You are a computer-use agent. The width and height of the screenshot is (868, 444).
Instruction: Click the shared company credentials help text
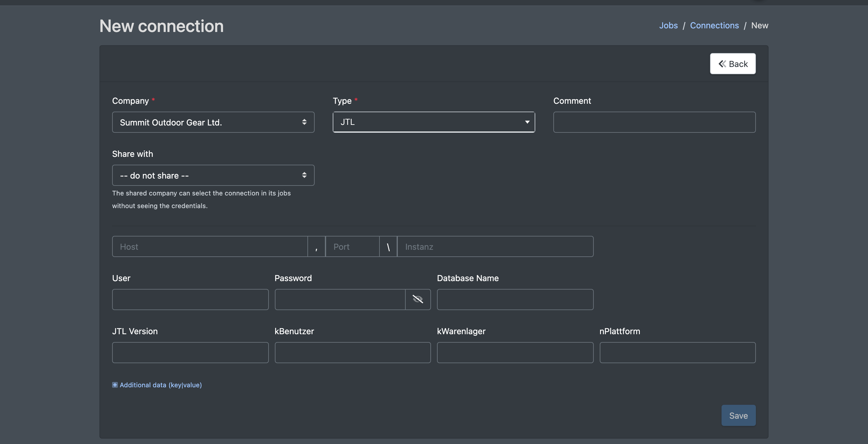[x=202, y=199]
